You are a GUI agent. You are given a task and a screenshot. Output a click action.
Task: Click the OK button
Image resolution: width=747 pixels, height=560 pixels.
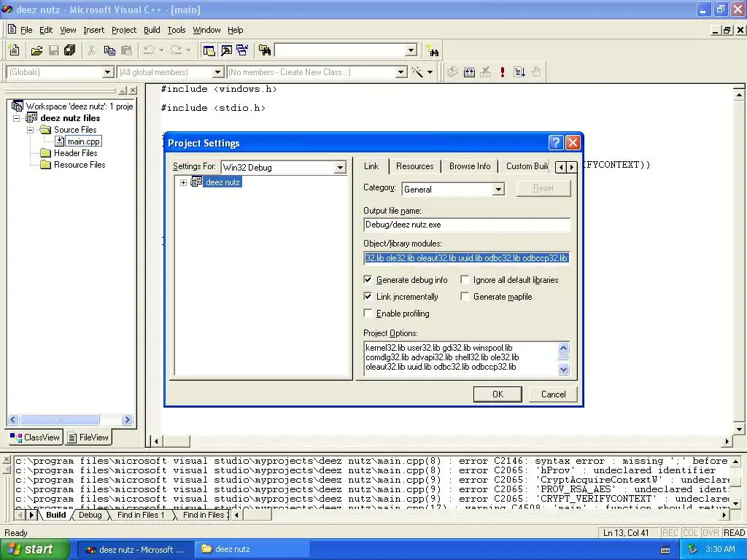(498, 394)
